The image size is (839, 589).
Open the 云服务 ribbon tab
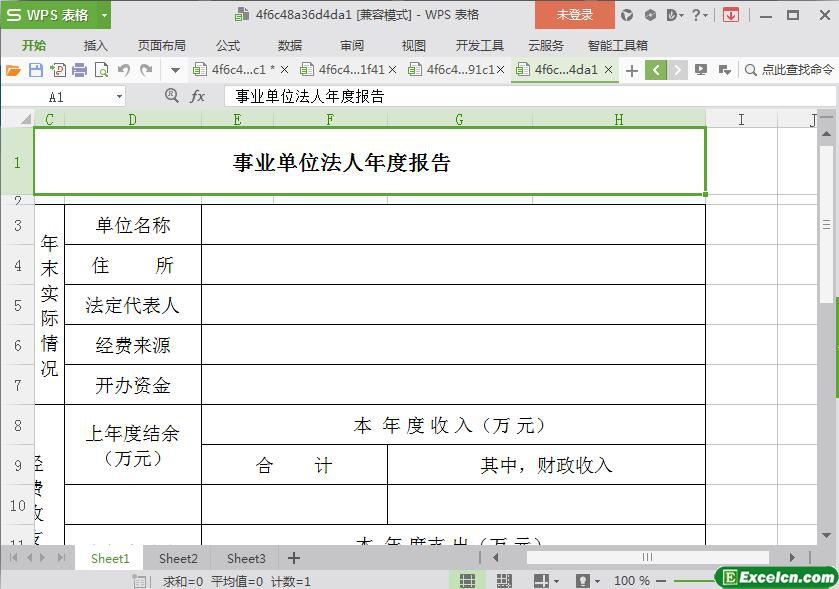click(x=546, y=45)
